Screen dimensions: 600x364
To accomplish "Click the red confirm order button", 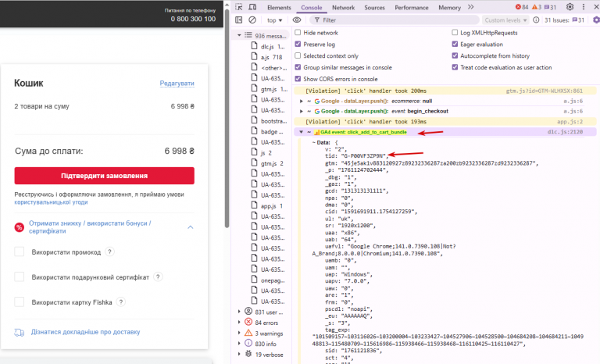I will pyautogui.click(x=105, y=176).
